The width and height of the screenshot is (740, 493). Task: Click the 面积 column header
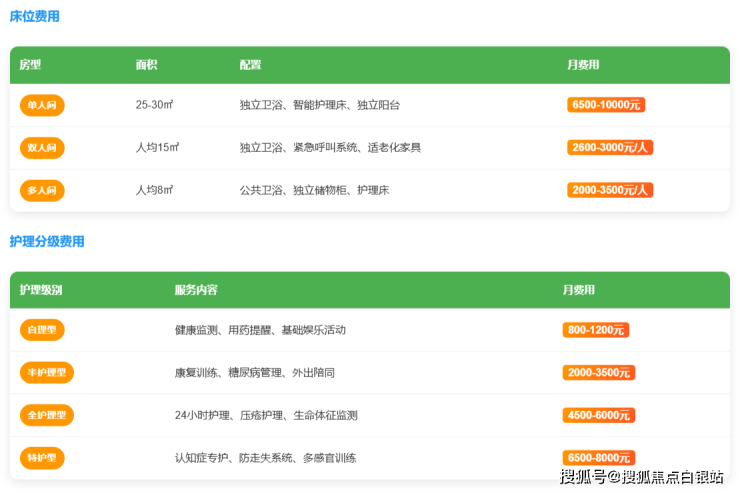(x=147, y=65)
